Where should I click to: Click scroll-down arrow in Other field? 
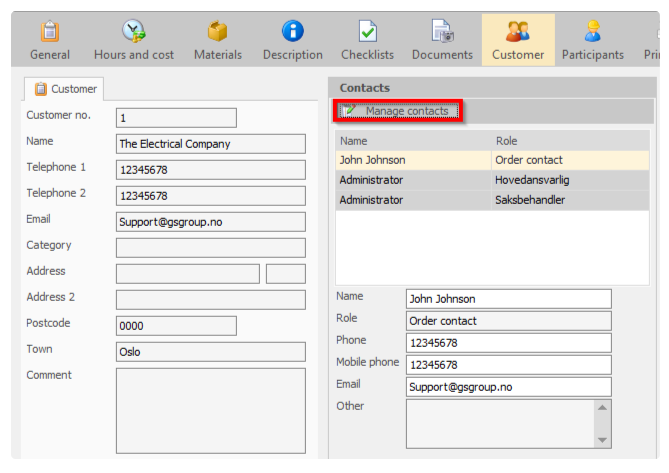coord(602,440)
